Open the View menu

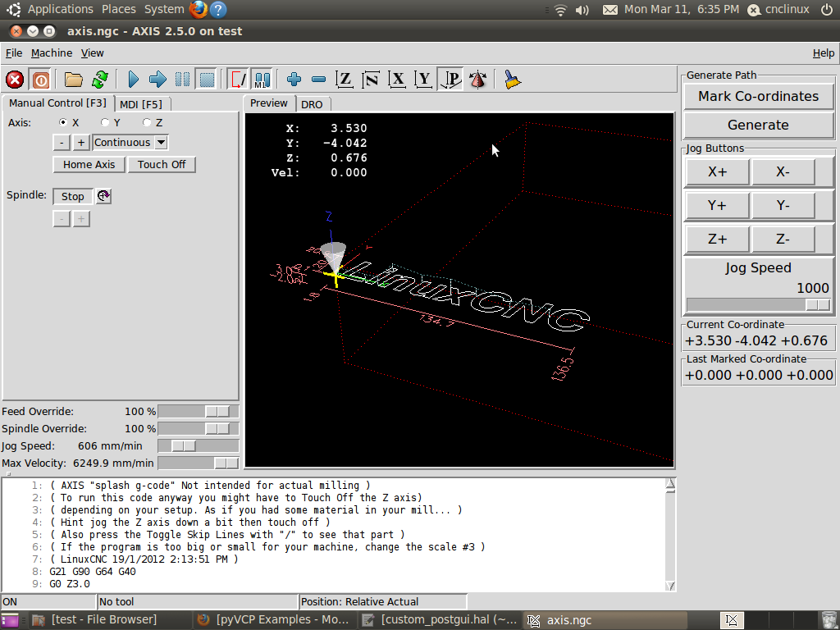pyautogui.click(x=92, y=53)
